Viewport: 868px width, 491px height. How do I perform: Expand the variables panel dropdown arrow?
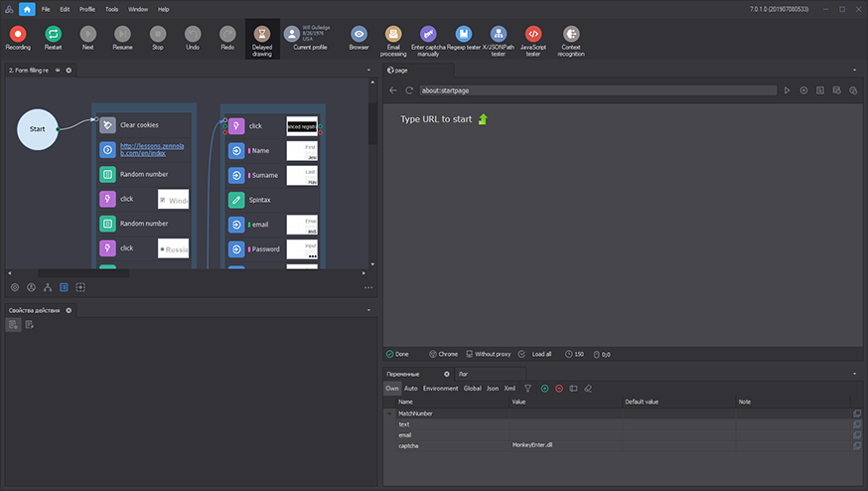(854, 374)
